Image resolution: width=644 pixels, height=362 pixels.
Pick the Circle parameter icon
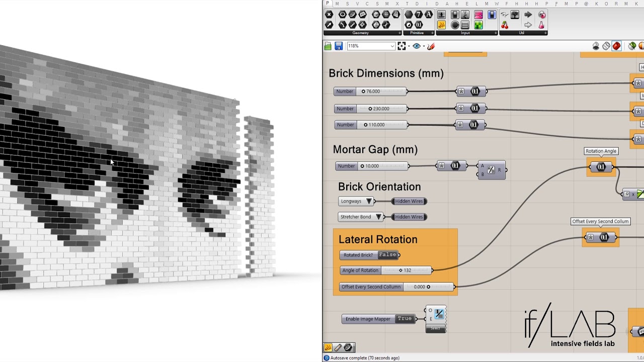pos(343,15)
